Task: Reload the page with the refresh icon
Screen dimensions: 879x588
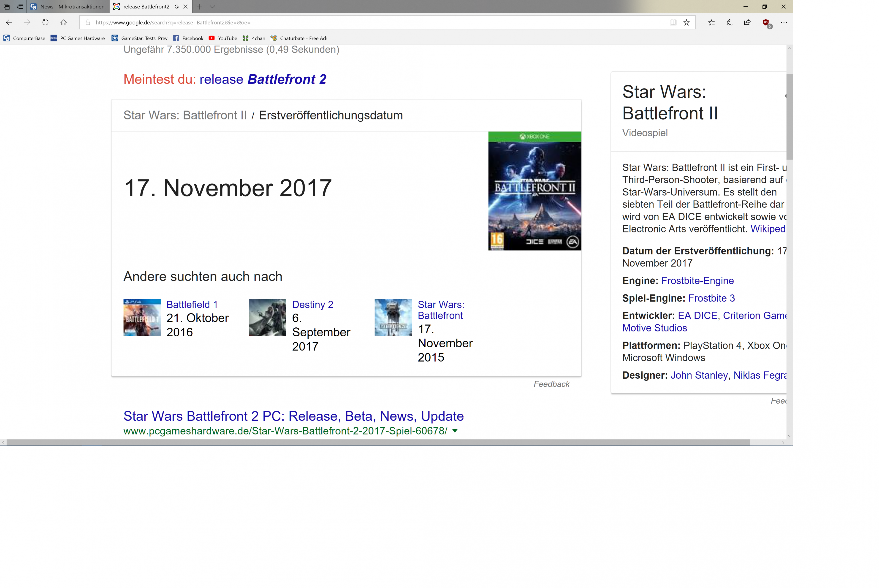Action: pyautogui.click(x=45, y=22)
